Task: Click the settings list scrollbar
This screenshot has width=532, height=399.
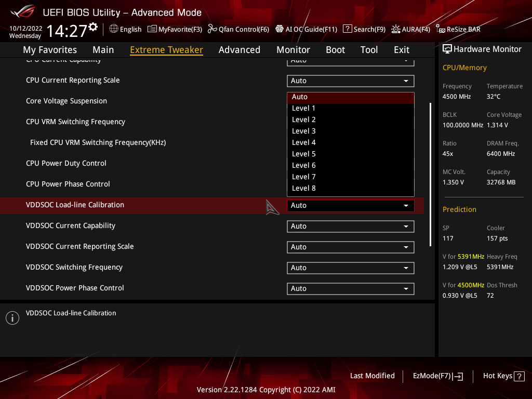Action: coord(430,175)
